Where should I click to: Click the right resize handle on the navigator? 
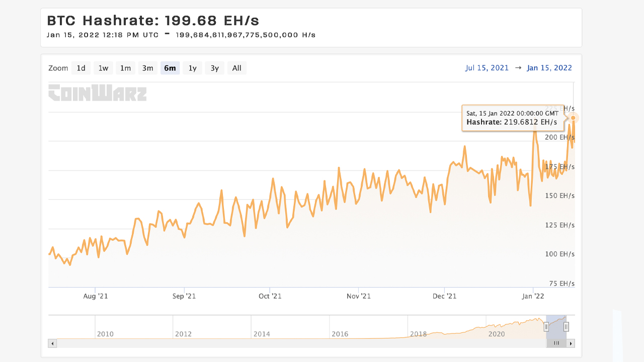pos(566,327)
